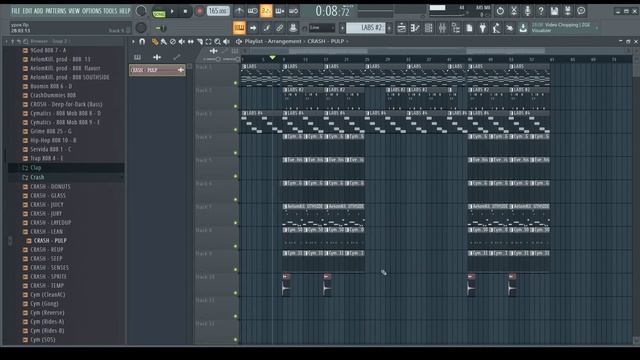
Task: Open the Piano roll icon
Action: [415, 28]
